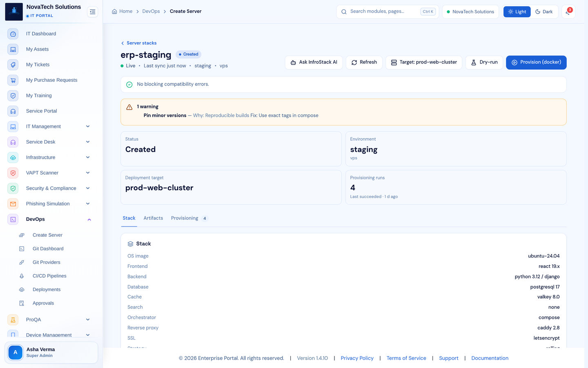The height and width of the screenshot is (368, 588).
Task: Open the NovaTech Solutions tenant selector
Action: coord(470,12)
